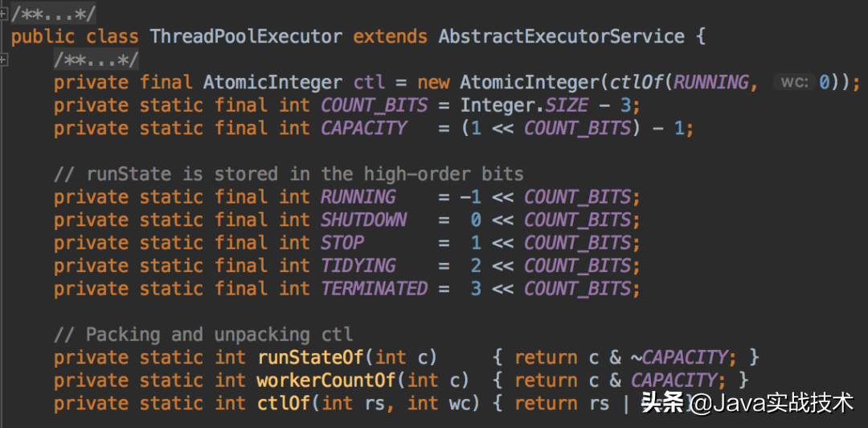
Task: Click the STOP constant name
Action: [342, 243]
